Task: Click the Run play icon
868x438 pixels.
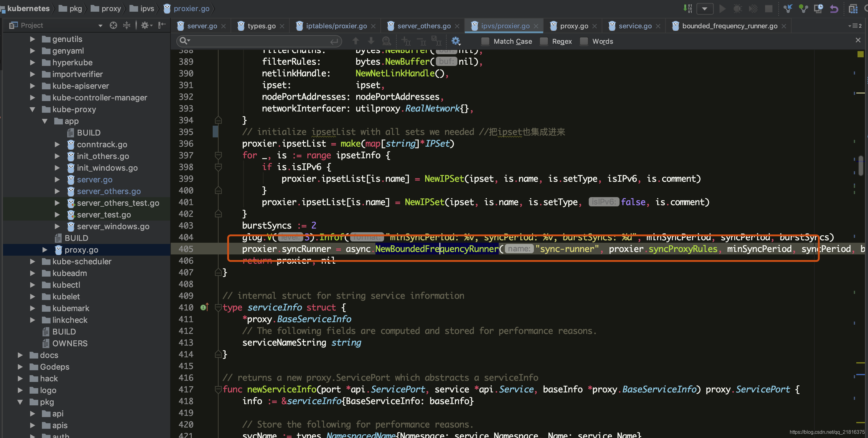Action: click(x=722, y=8)
